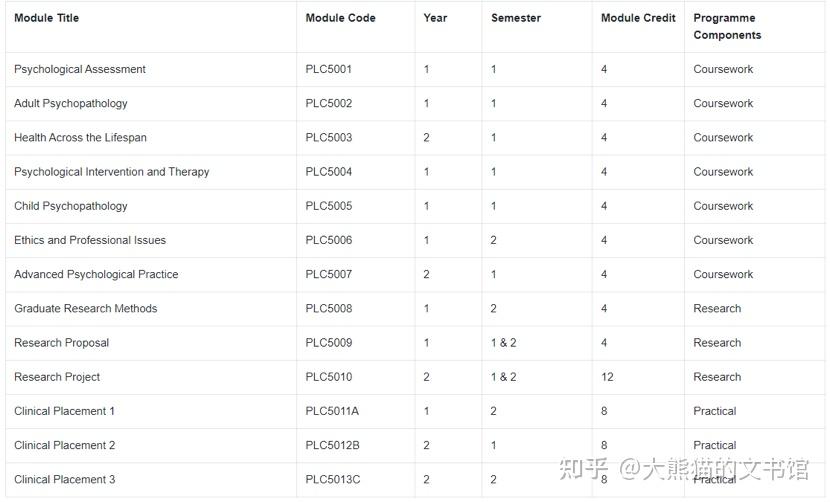
Task: Click module code PLC5009
Action: click(329, 343)
